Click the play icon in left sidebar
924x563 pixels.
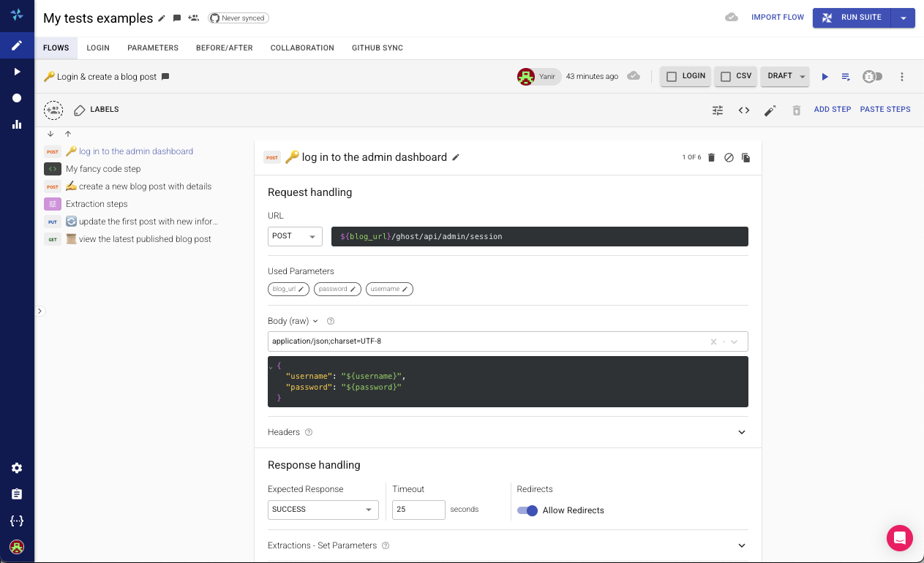(x=17, y=72)
